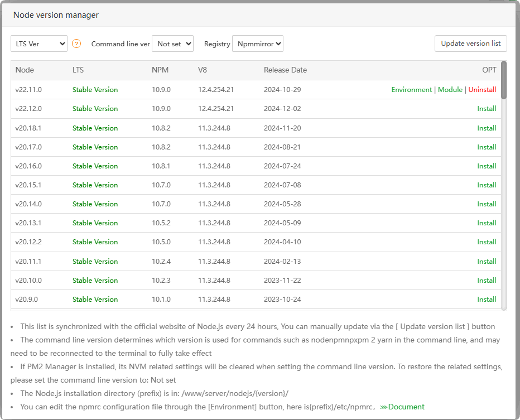Click the Release Date column header

[285, 70]
